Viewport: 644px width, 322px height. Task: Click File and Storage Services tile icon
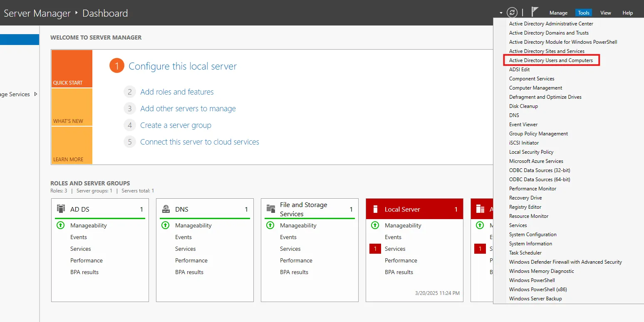(271, 209)
